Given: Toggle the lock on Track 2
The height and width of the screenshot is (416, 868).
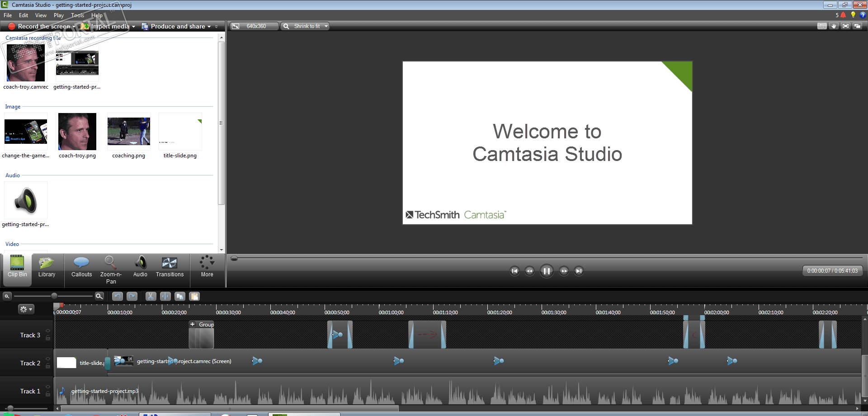Looking at the screenshot, I should point(48,366).
